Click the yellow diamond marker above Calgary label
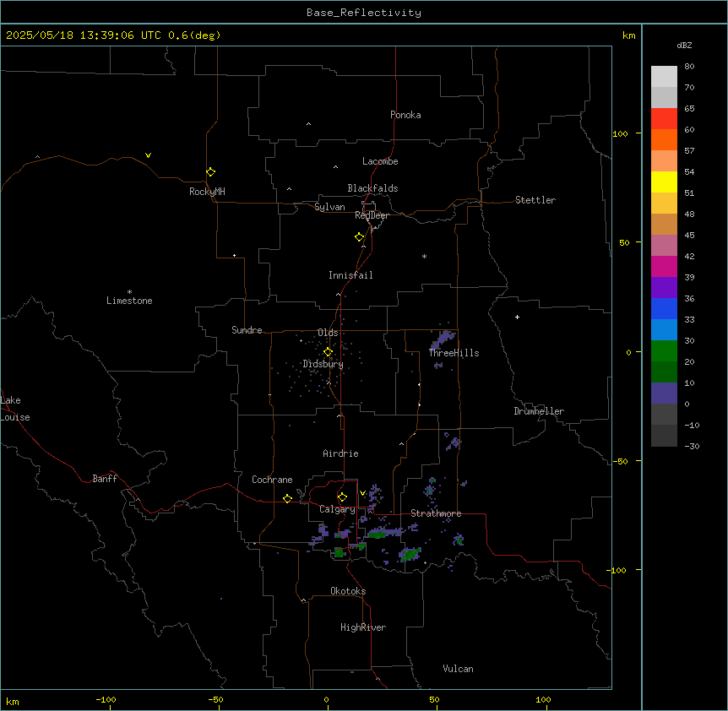 point(342,497)
